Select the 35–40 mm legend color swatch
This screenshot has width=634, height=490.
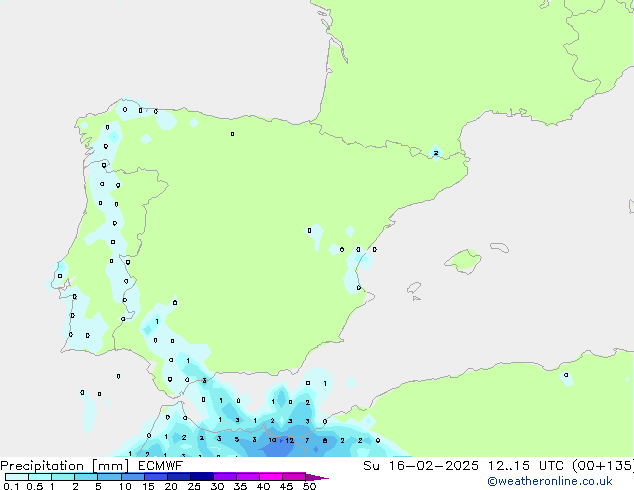pos(247,477)
